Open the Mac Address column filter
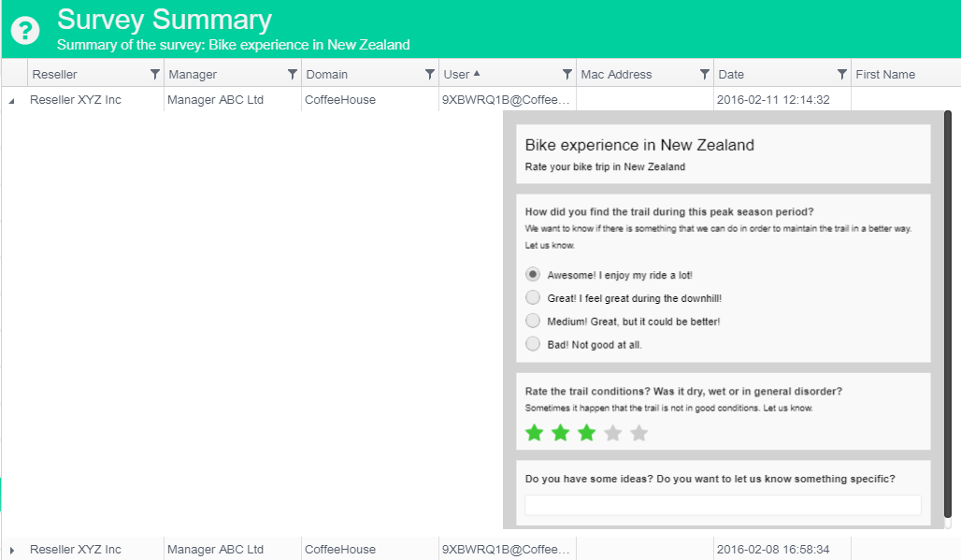Image resolution: width=961 pixels, height=560 pixels. pyautogui.click(x=705, y=75)
